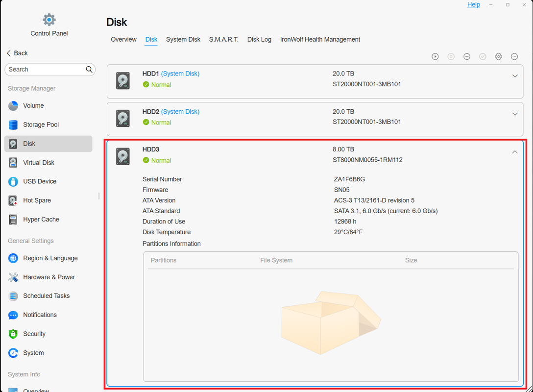The height and width of the screenshot is (392, 533).
Task: Open Security settings
Action: [x=48, y=334]
